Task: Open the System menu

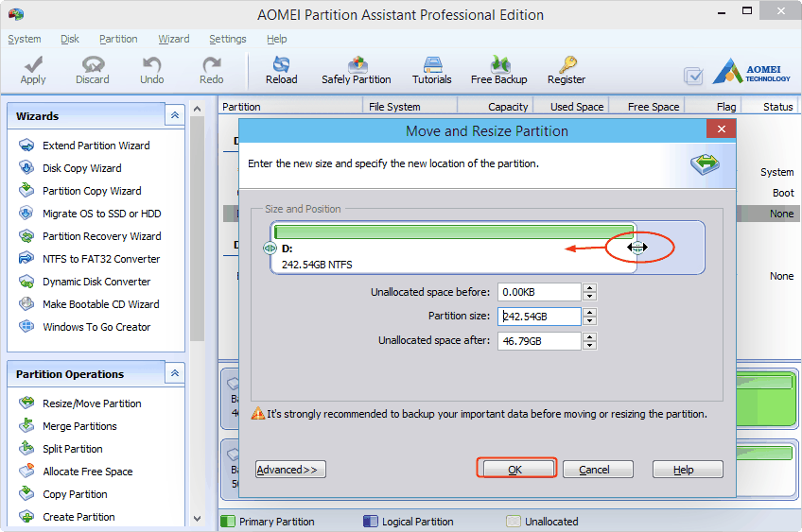Action: tap(25, 39)
